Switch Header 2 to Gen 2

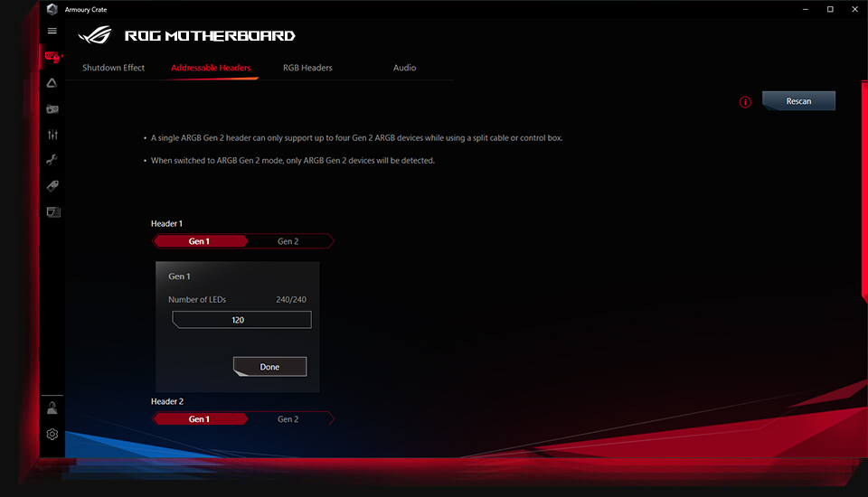click(x=288, y=419)
